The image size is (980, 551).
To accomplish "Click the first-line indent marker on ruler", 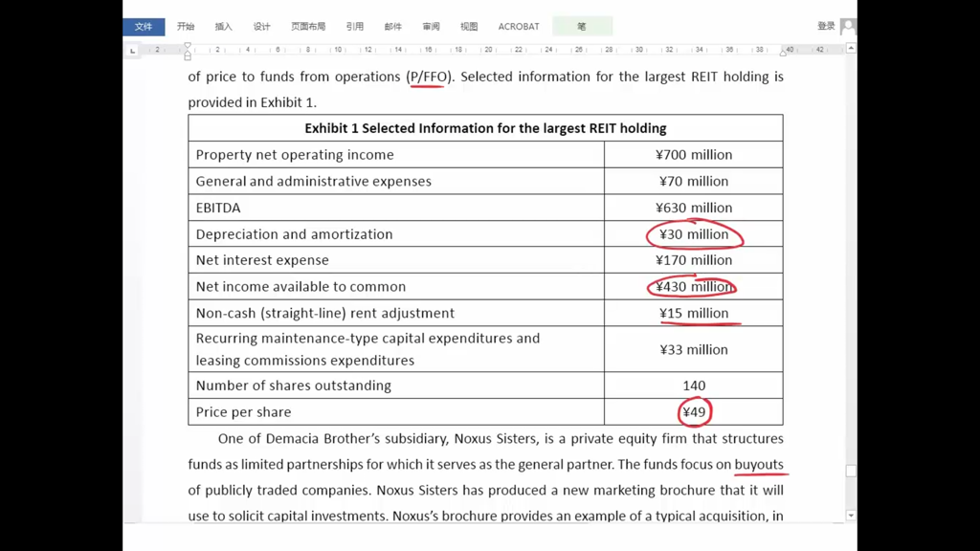I will pyautogui.click(x=188, y=46).
